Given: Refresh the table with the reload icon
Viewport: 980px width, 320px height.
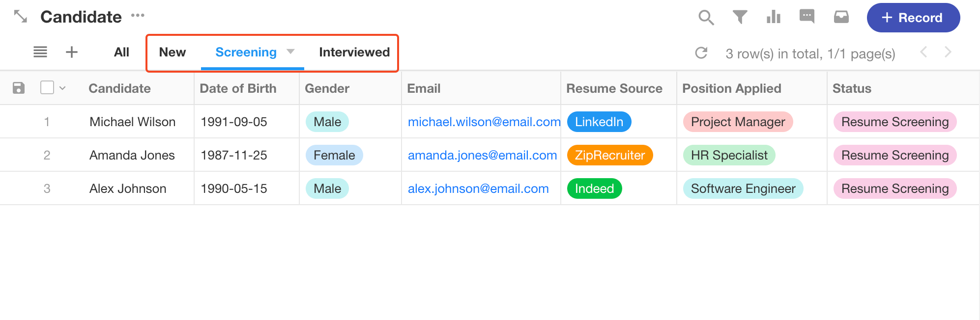Looking at the screenshot, I should point(701,53).
